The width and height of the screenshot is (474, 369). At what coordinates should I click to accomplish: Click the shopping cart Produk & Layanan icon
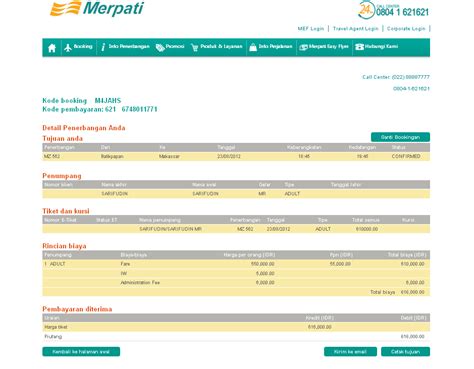195,48
